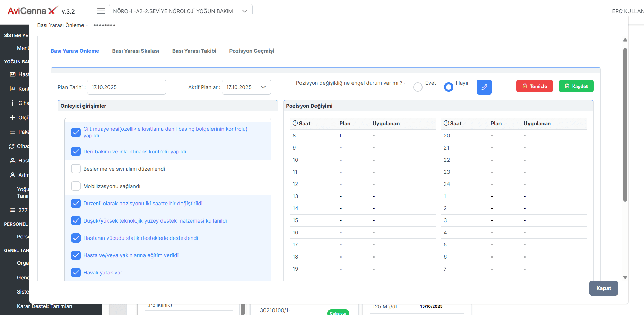The width and height of the screenshot is (644, 315).
Task: Click the Pozisyon Değişimi panel header
Action: pyautogui.click(x=438, y=106)
